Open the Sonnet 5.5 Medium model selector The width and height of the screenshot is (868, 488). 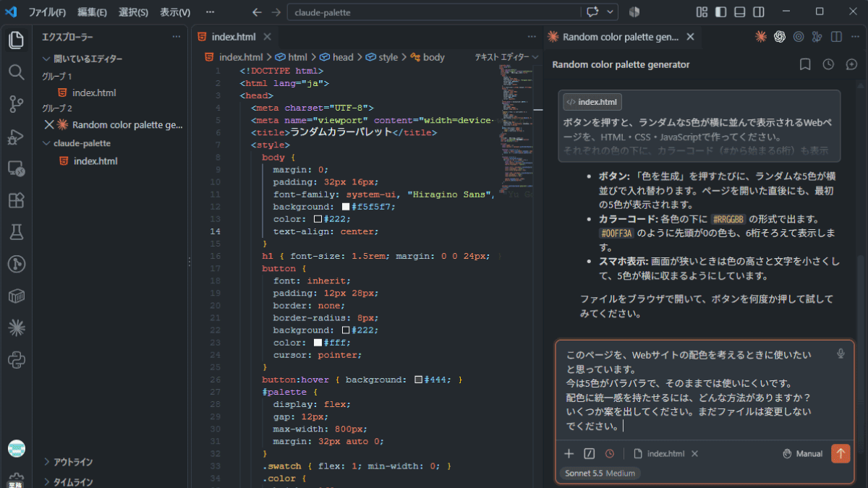[x=600, y=474]
